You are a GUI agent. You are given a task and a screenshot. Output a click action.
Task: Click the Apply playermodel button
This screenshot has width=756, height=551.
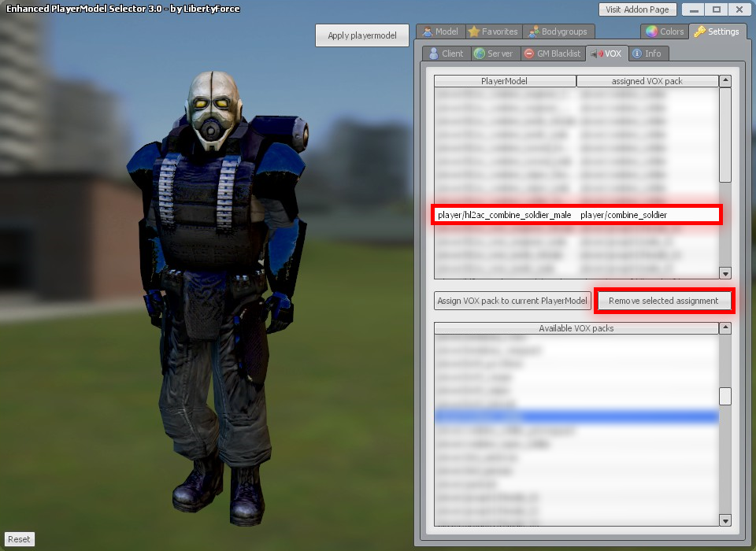tap(362, 35)
